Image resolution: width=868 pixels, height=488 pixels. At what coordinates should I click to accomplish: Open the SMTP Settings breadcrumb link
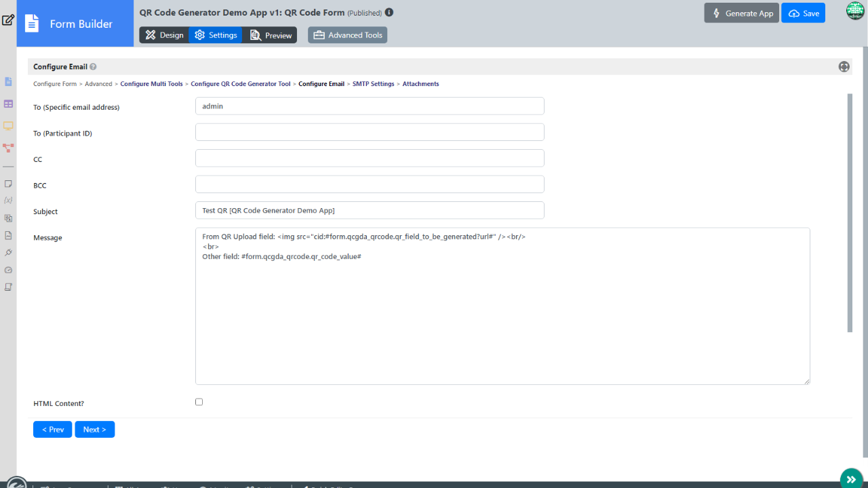(373, 84)
